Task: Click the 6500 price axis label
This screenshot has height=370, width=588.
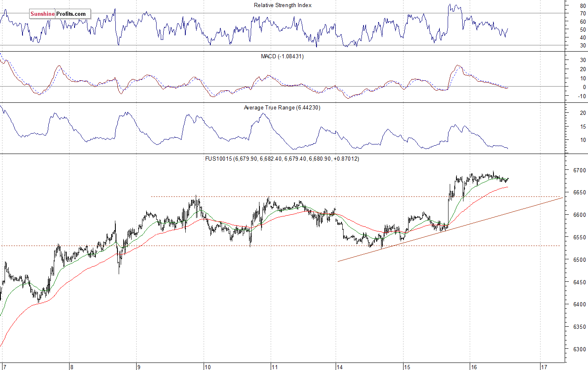Action: 580,260
